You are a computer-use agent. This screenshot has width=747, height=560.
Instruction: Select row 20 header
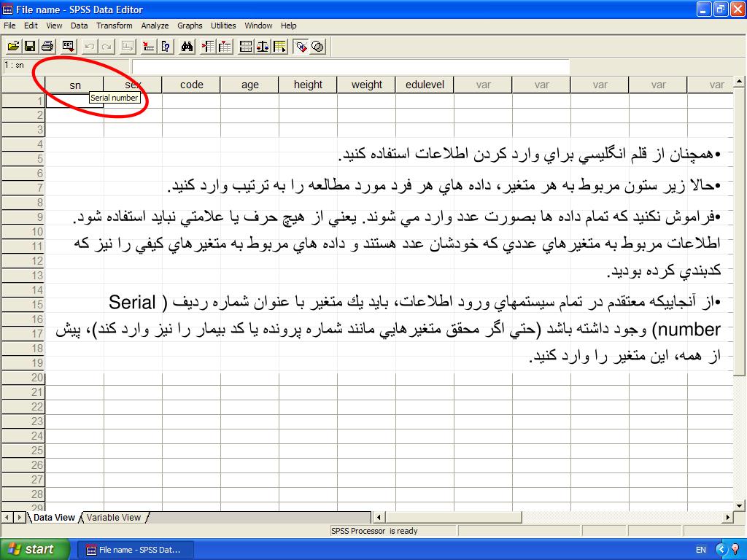coord(23,378)
